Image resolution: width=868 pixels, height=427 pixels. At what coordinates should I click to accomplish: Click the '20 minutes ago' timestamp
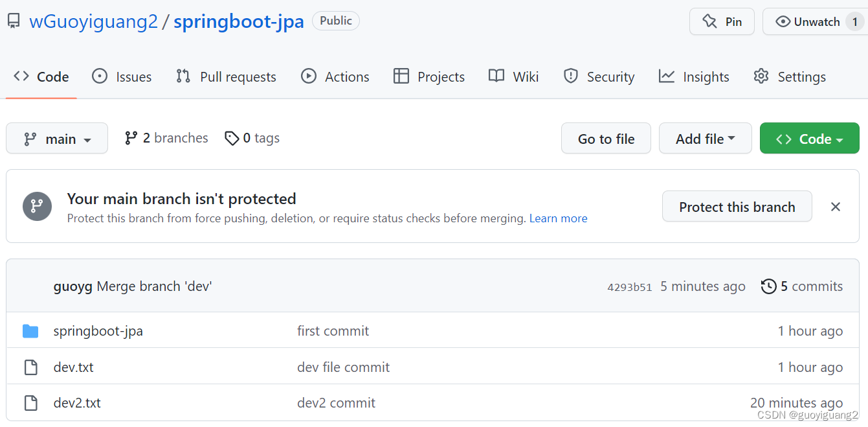(796, 403)
